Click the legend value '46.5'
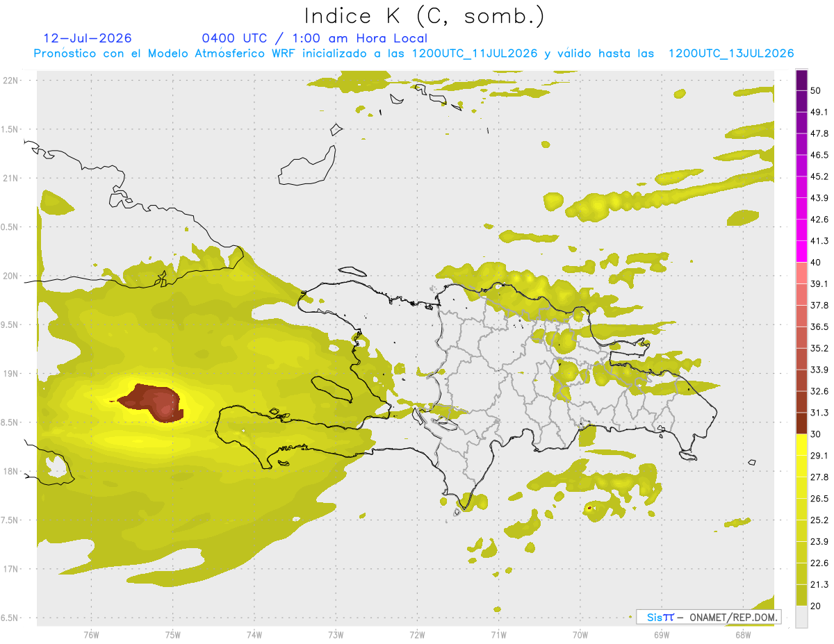The height and width of the screenshot is (644, 834). point(819,155)
